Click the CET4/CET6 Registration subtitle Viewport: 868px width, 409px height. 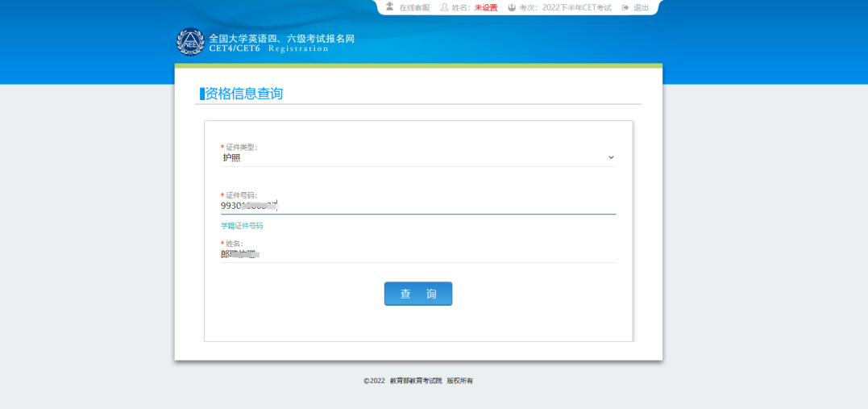point(268,49)
